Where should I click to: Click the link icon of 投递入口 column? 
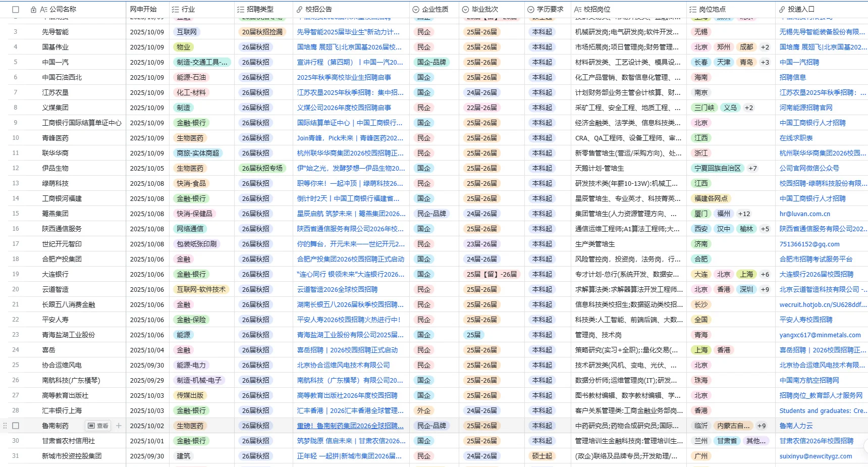(x=782, y=9)
